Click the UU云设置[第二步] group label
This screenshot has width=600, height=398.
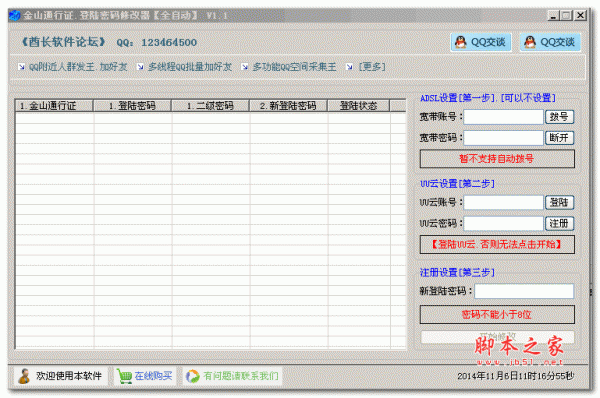pos(457,184)
